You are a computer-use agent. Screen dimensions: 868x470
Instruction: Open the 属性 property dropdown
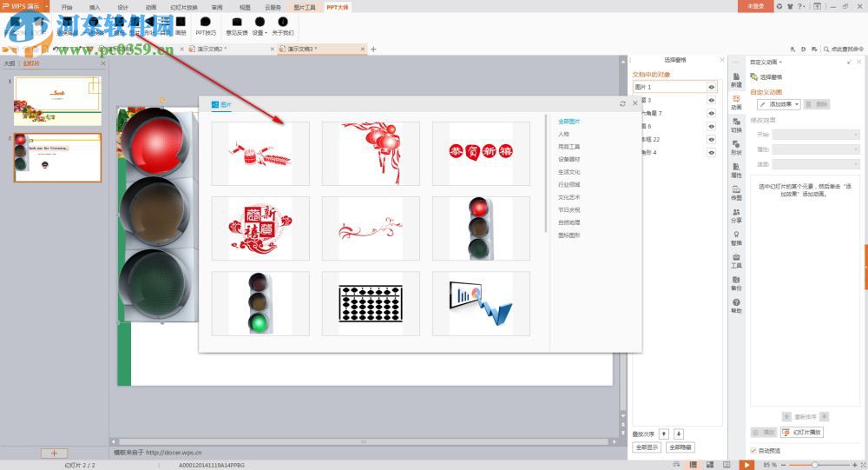point(816,149)
